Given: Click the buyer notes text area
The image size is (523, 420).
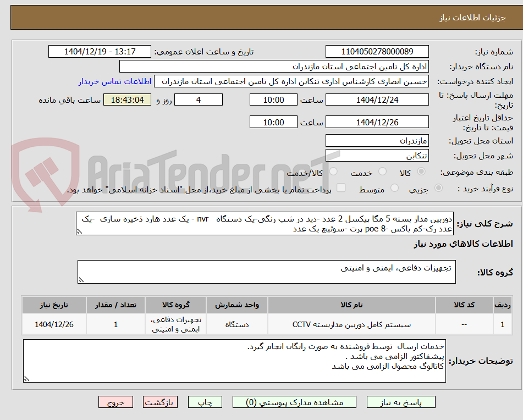Looking at the screenshot, I should [234, 361].
